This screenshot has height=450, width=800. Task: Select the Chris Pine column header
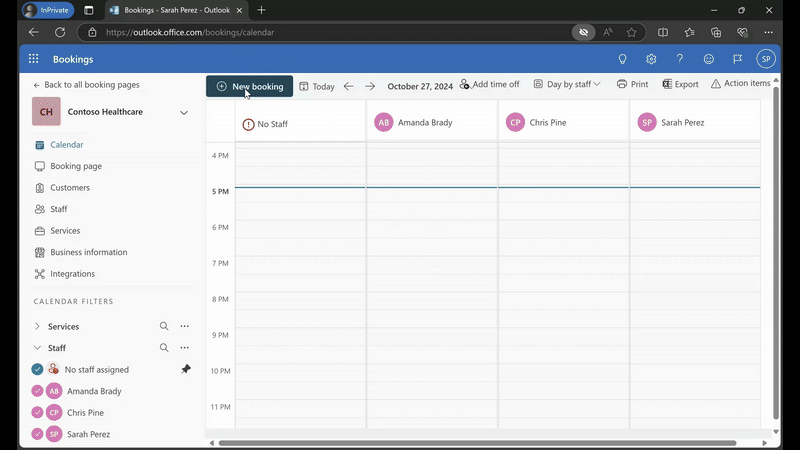(x=563, y=122)
